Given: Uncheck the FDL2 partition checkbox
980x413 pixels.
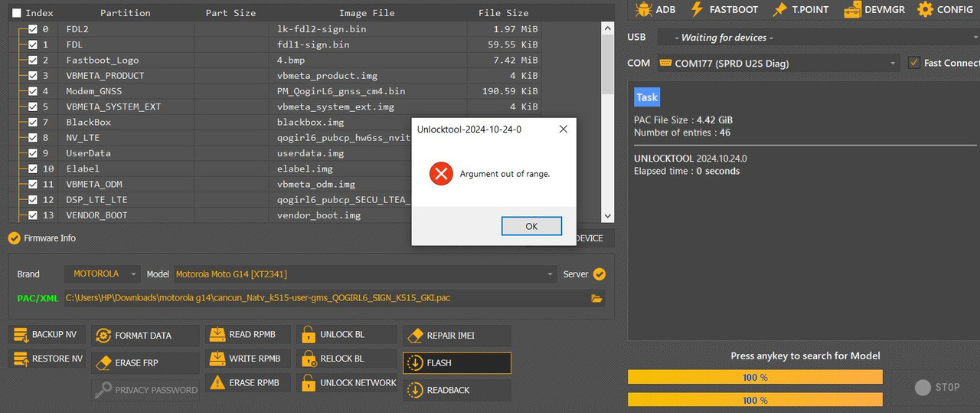Looking at the screenshot, I should 33,29.
